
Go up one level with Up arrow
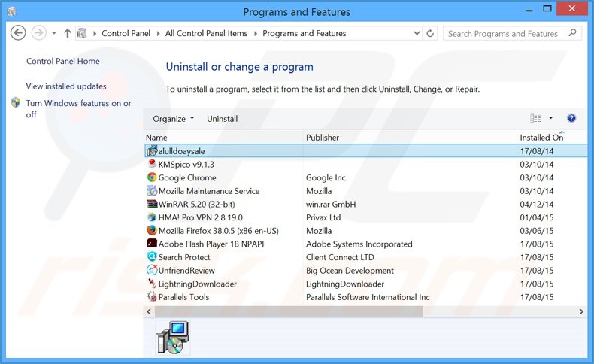click(x=68, y=33)
